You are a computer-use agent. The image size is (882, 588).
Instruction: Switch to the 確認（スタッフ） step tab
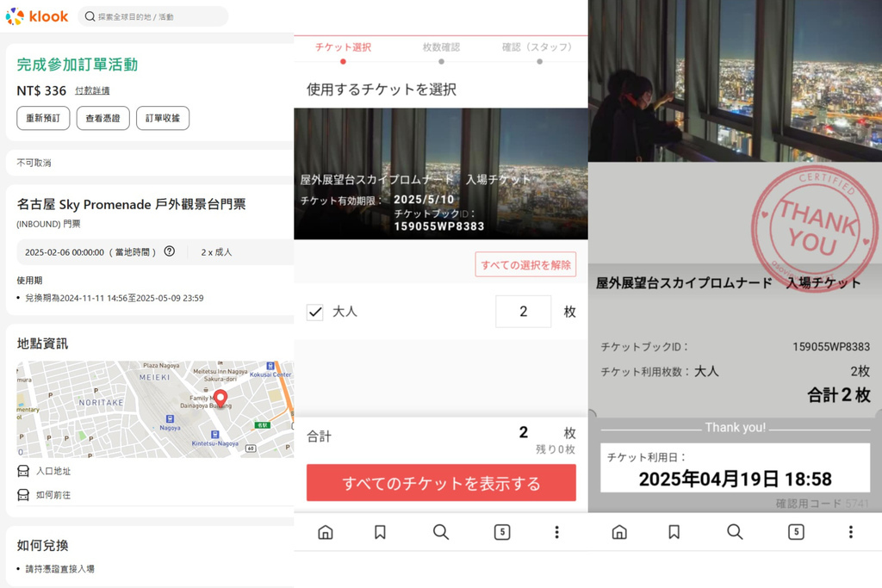coord(539,47)
